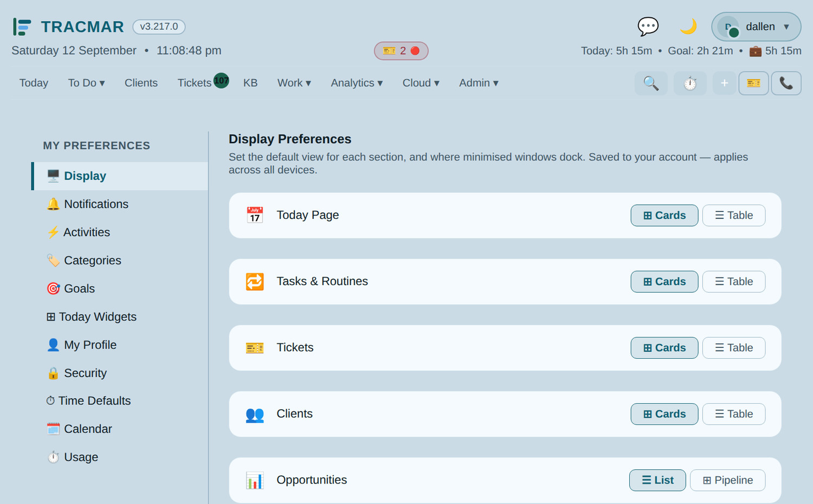Open Activities preferences in sidebar
This screenshot has width=813, height=504.
120,232
